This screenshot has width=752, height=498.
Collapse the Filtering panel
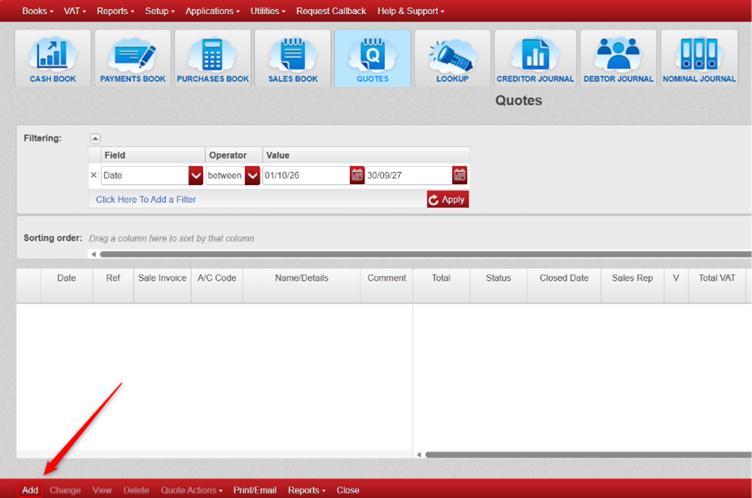[95, 139]
